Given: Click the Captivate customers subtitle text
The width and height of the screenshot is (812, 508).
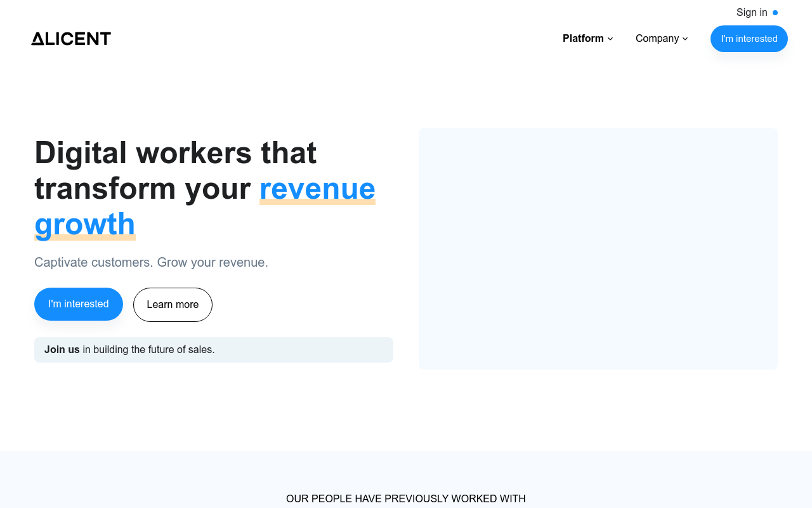Looking at the screenshot, I should [x=151, y=262].
